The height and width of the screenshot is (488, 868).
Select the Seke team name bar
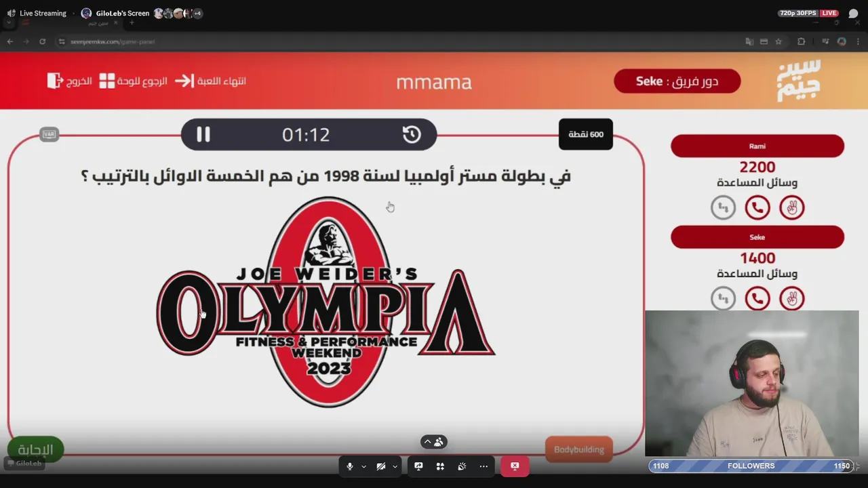[x=757, y=237]
